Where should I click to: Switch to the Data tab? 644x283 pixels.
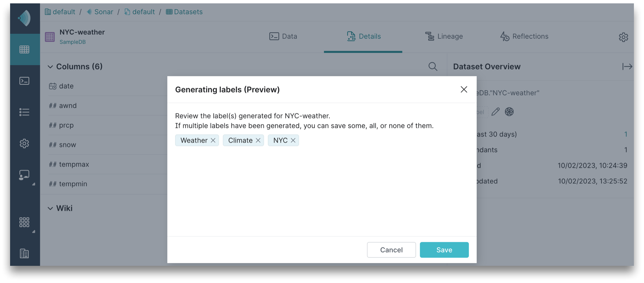pyautogui.click(x=283, y=36)
